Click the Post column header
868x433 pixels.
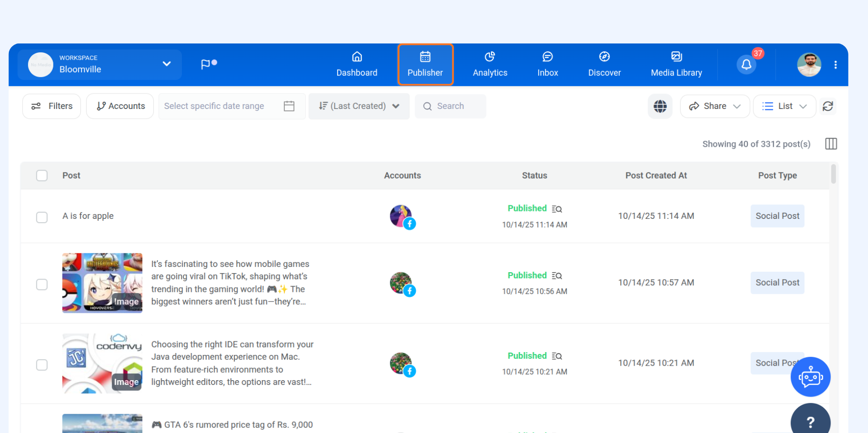[72, 175]
